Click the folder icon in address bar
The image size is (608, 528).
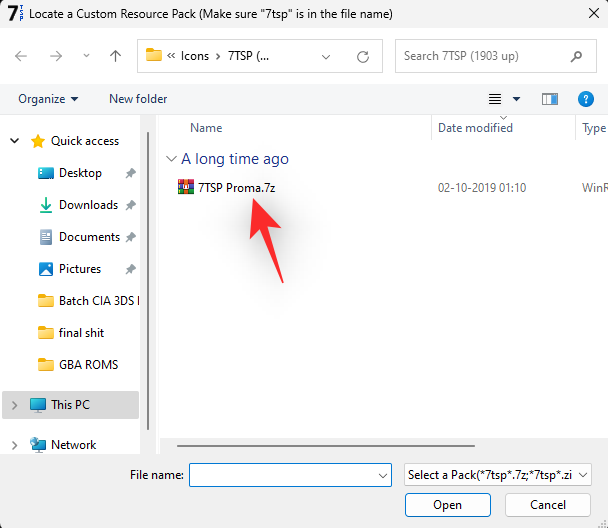[154, 55]
